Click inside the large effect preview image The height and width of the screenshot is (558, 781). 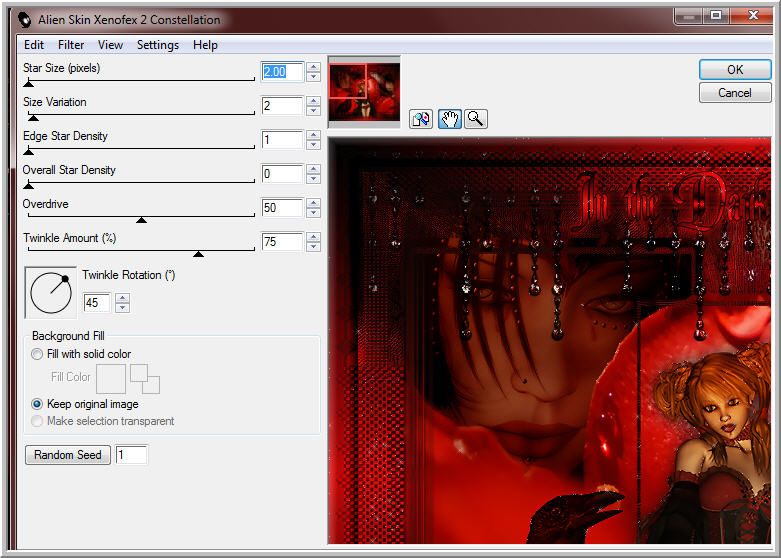tap(549, 341)
